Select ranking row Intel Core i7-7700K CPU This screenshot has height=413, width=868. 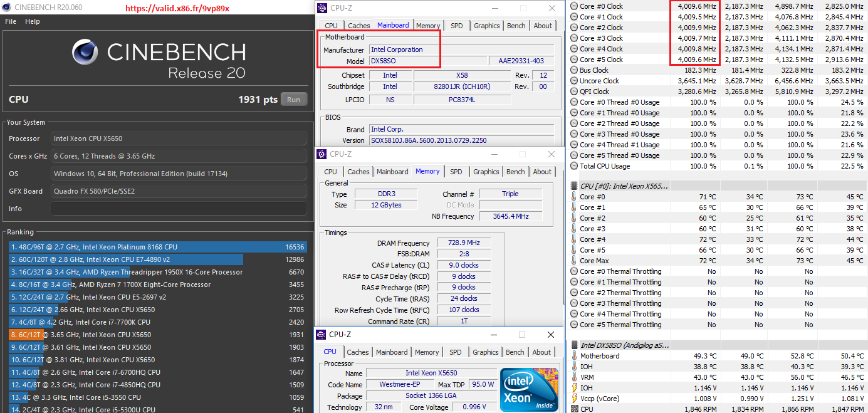tap(157, 322)
